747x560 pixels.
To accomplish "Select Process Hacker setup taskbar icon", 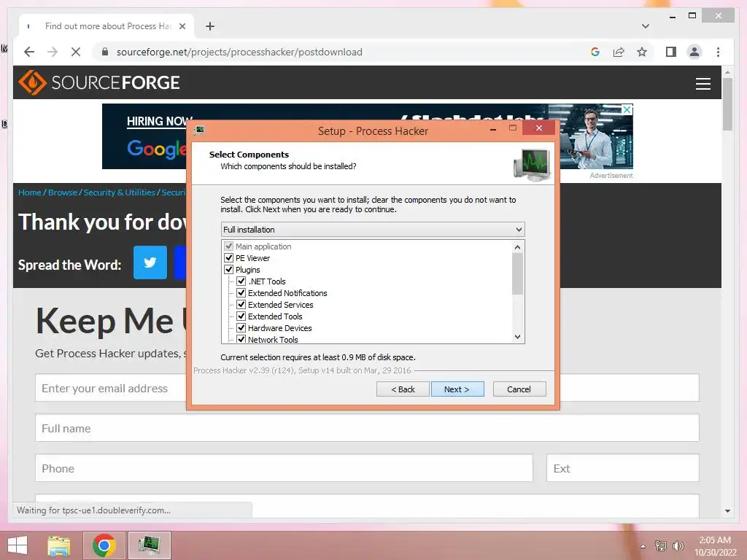I will coord(149,545).
